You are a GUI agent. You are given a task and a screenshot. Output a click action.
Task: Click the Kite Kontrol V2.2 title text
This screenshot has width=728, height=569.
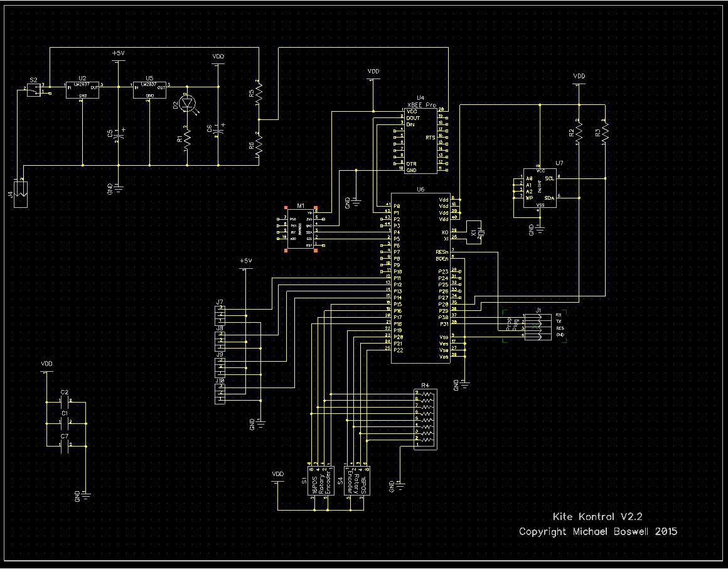coord(596,517)
